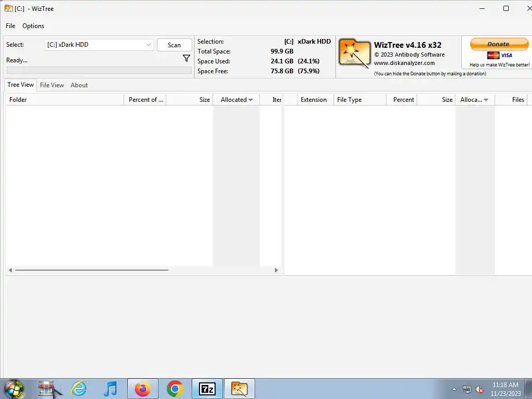Open the music note app in the taskbar
Screen dimensions: 532x399
tap(110, 389)
